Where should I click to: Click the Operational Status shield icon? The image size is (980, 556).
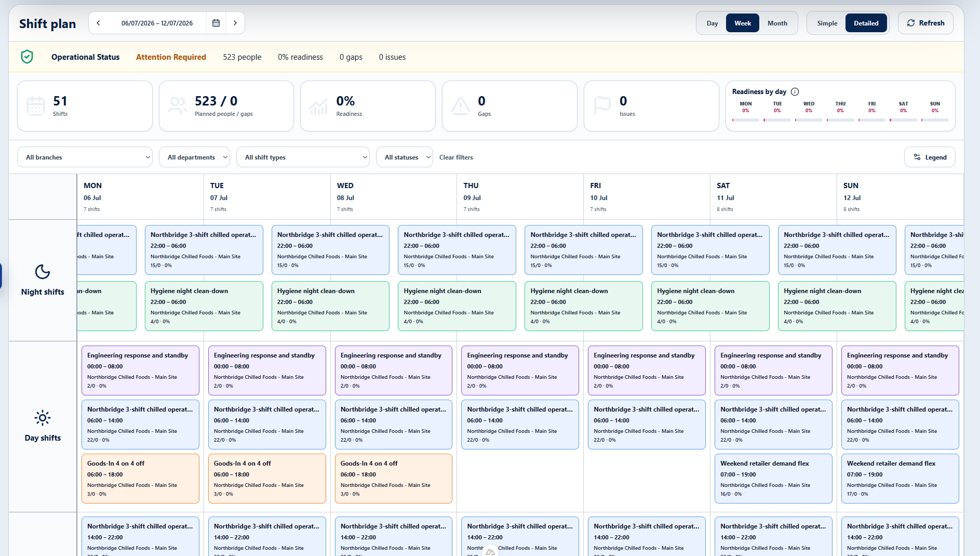[x=27, y=57]
